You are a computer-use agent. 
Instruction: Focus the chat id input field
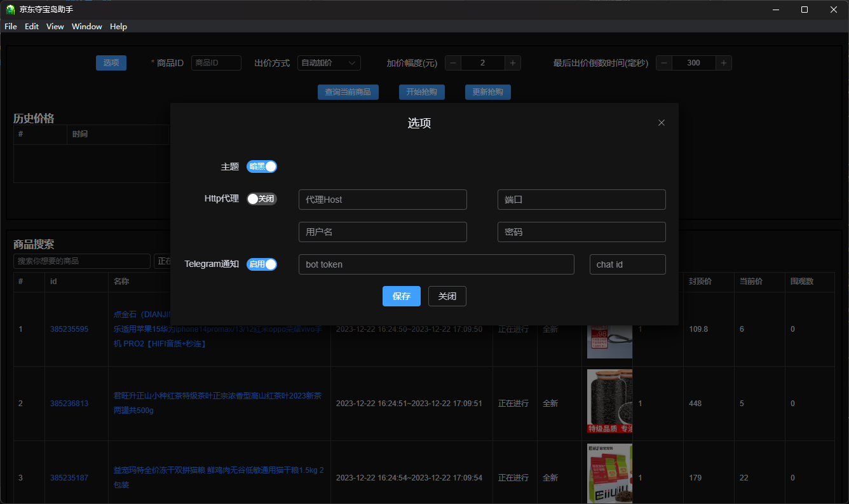(628, 264)
